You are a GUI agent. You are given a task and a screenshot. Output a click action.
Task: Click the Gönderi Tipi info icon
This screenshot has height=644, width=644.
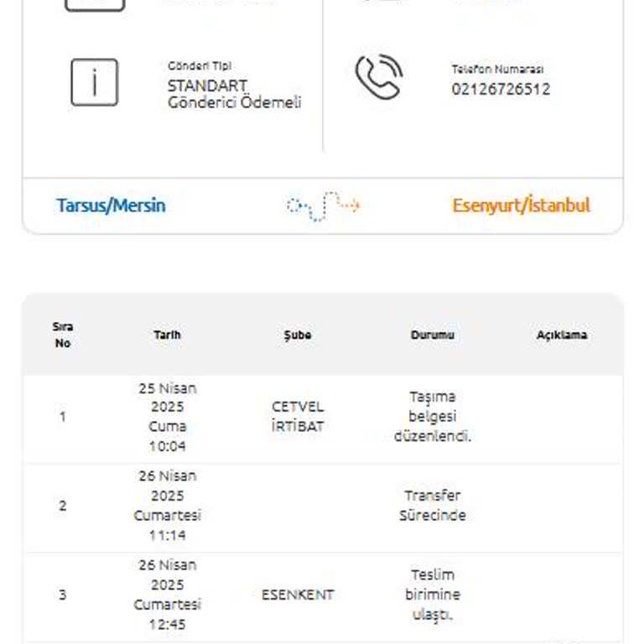[x=94, y=83]
